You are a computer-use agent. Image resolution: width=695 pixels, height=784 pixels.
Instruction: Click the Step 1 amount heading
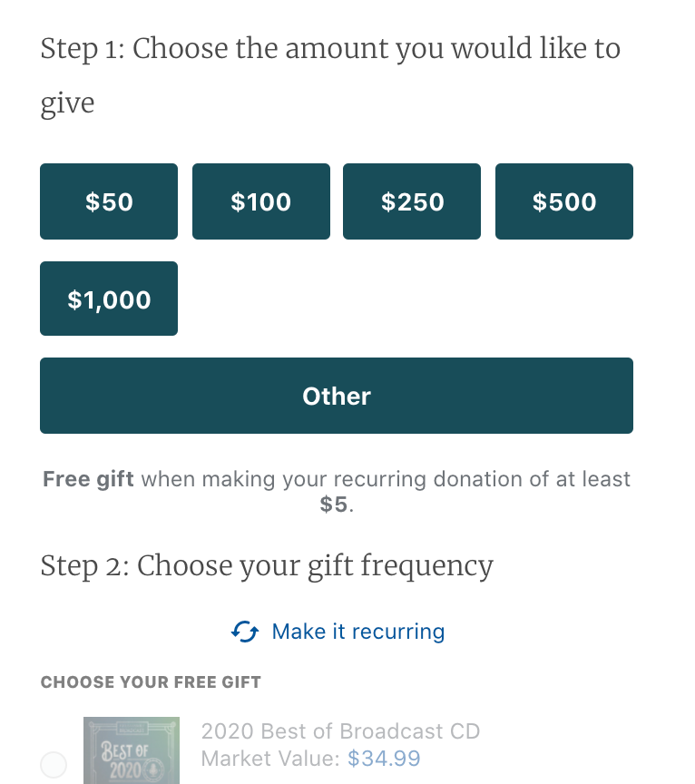330,48
